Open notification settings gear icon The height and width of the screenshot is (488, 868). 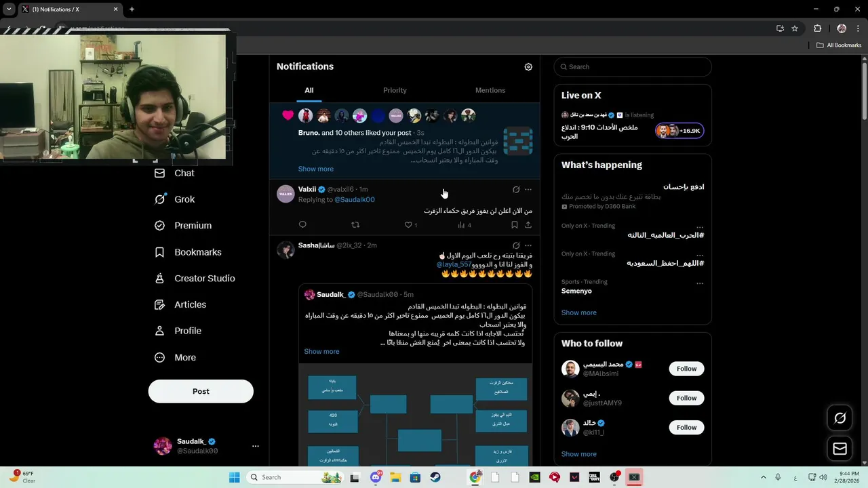point(528,67)
